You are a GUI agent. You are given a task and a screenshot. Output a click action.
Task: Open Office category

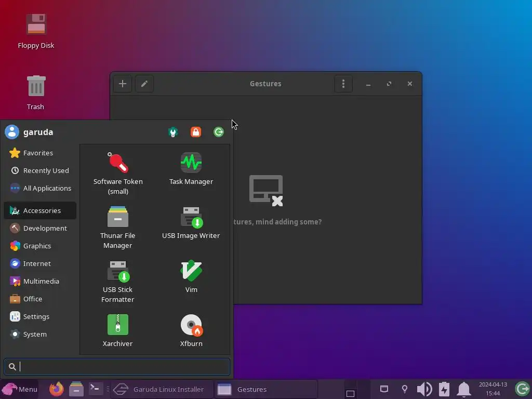coord(40,299)
